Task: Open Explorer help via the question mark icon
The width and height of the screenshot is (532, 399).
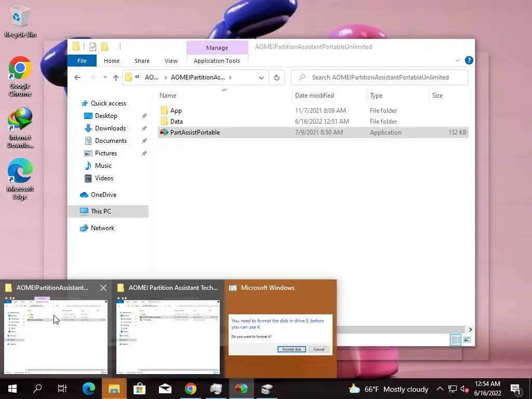Action: [x=469, y=60]
